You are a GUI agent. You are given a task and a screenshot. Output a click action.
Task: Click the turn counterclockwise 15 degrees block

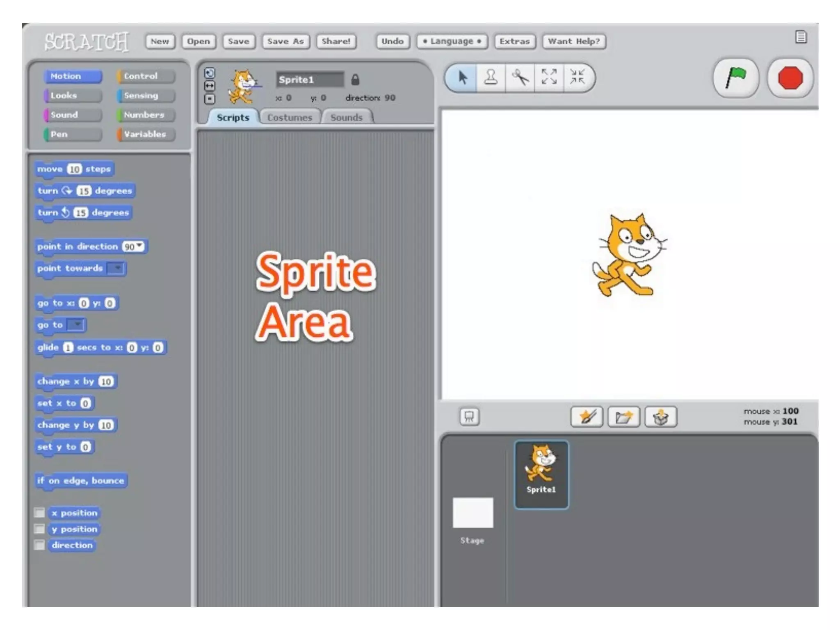click(x=83, y=213)
